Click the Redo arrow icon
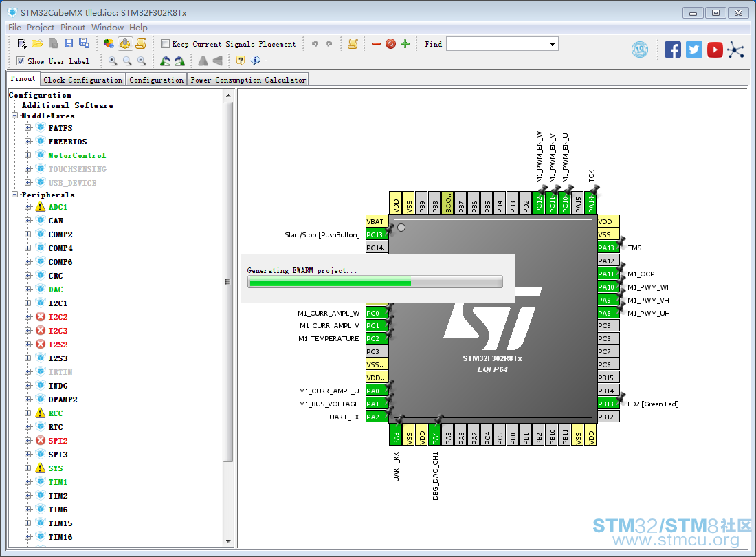 (329, 44)
